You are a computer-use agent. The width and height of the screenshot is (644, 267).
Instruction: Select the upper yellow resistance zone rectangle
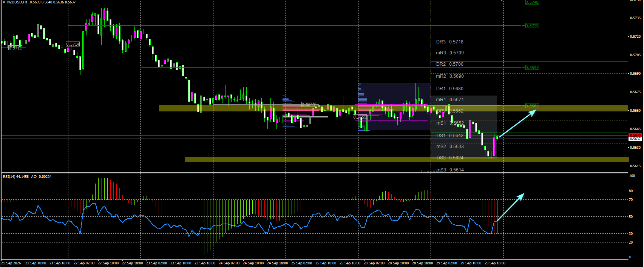pos(393,108)
